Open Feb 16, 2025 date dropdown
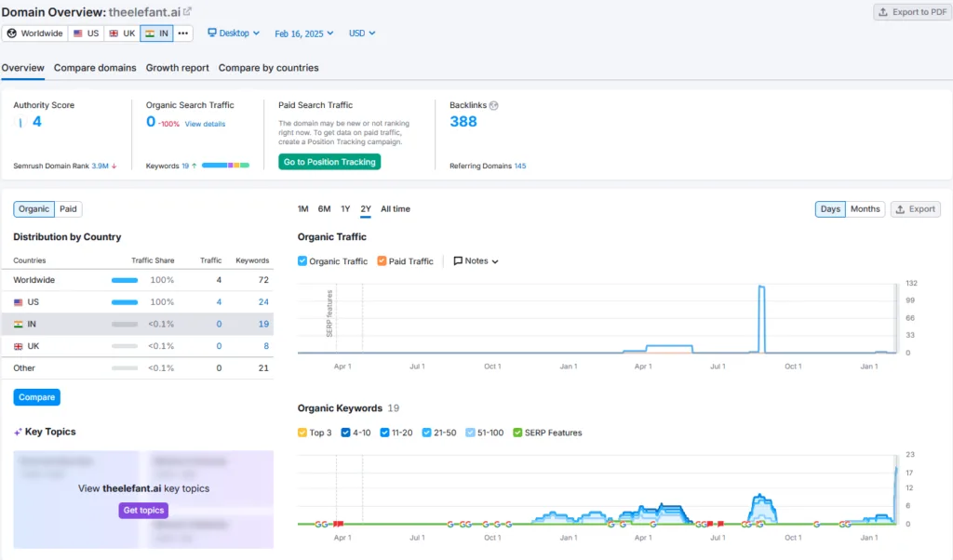Image resolution: width=953 pixels, height=560 pixels. coord(304,33)
